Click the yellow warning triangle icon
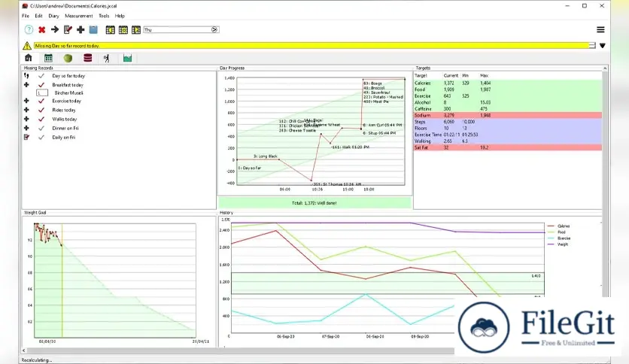The height and width of the screenshot is (364, 629). pos(27,46)
